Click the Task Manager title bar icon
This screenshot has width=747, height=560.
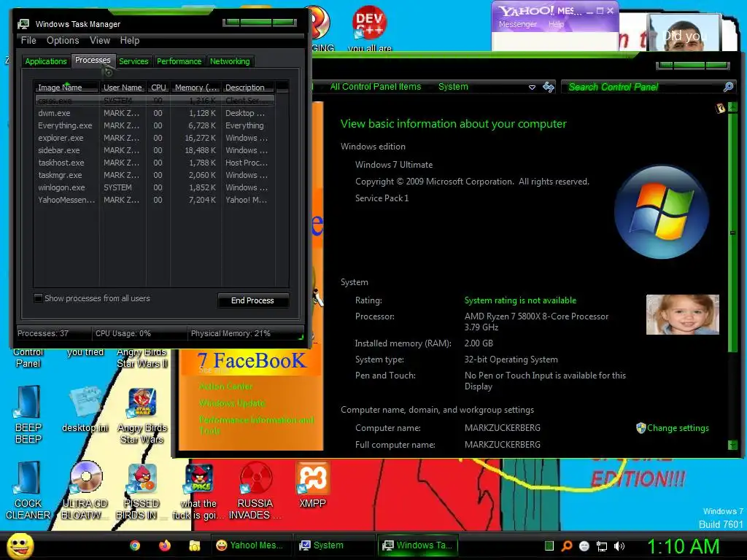(23, 24)
